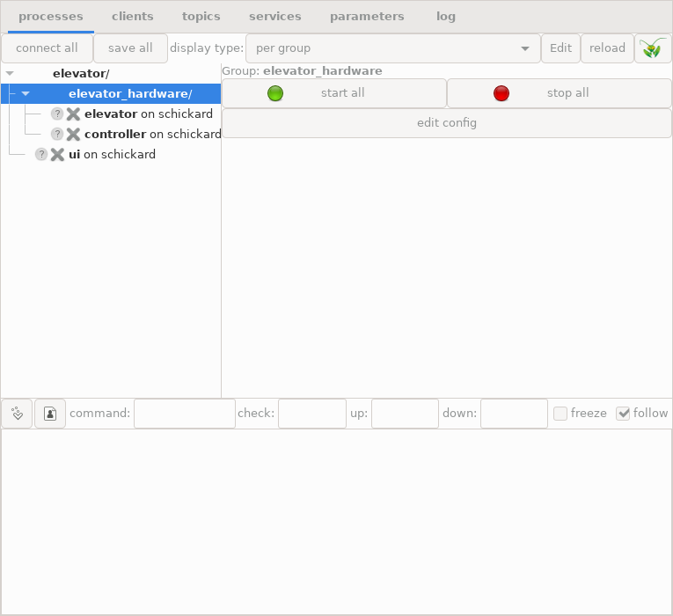
Task: Click the X status icon beside ui
Action: pos(57,155)
